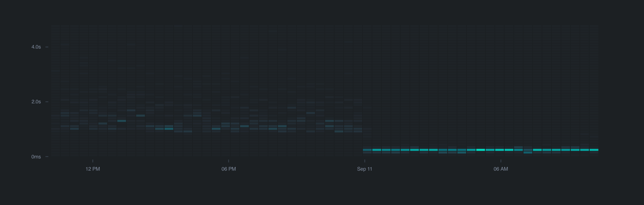Select the 2.0s y-axis label

pyautogui.click(x=36, y=102)
